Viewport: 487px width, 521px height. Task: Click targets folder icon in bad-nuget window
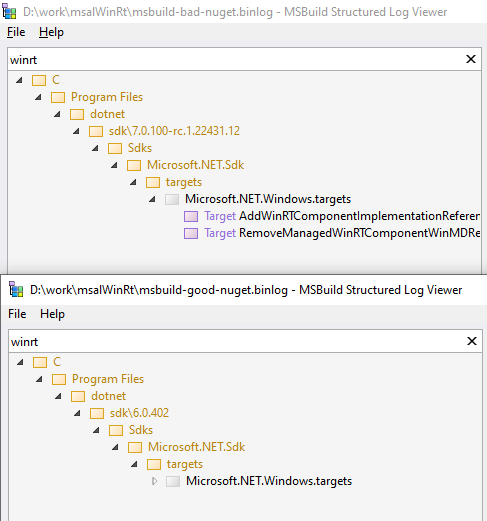[x=153, y=182]
